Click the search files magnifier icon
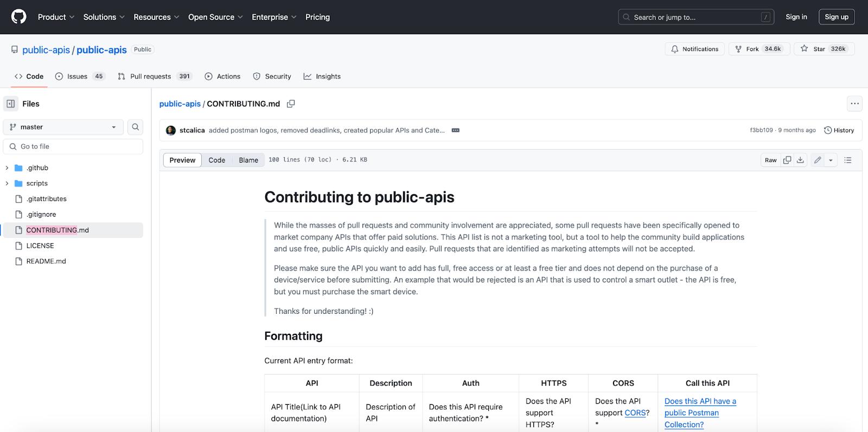This screenshot has height=432, width=868. coord(136,127)
